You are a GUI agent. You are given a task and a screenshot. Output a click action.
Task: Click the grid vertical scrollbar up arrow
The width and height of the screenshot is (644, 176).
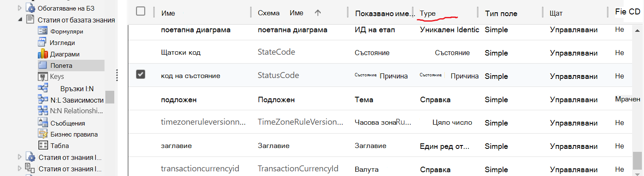(x=637, y=31)
